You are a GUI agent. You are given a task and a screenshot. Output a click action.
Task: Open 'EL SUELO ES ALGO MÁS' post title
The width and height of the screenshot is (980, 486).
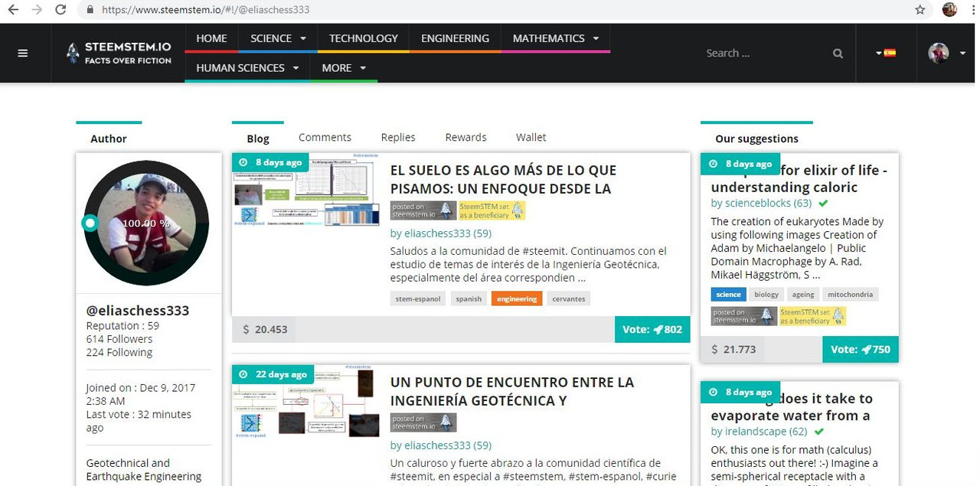click(x=503, y=179)
